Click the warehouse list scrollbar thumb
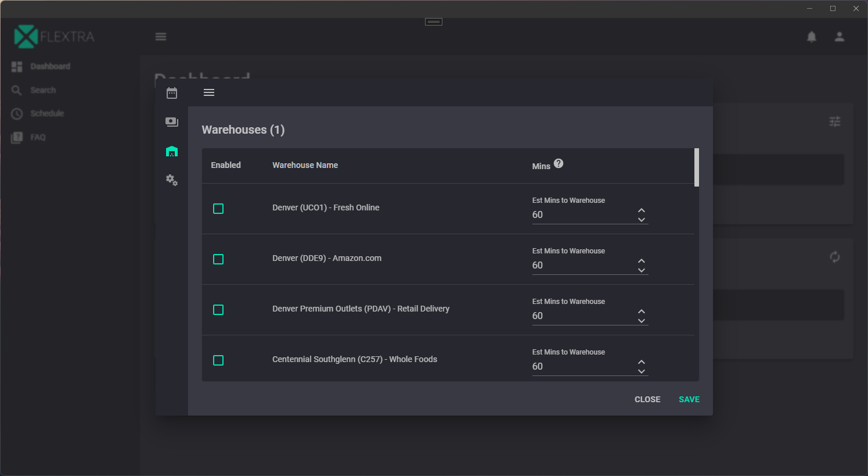The image size is (868, 476). click(x=697, y=167)
